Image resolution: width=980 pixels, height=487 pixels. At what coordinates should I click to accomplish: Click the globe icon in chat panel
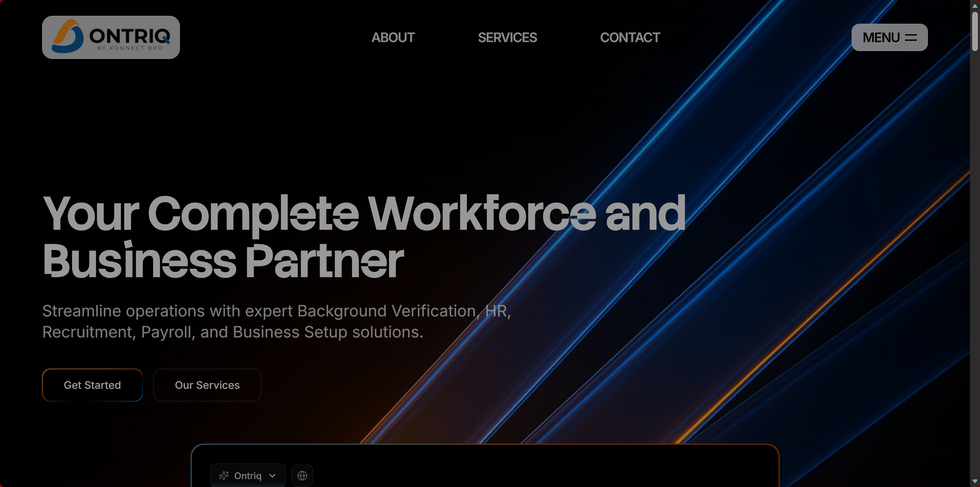pyautogui.click(x=302, y=476)
